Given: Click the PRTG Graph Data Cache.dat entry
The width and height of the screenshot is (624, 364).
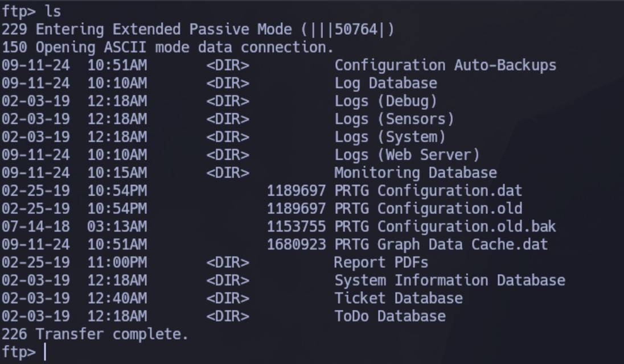Looking at the screenshot, I should pyautogui.click(x=441, y=245).
